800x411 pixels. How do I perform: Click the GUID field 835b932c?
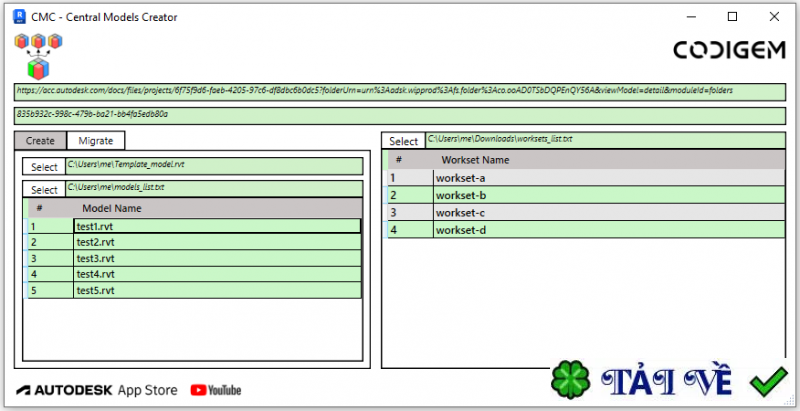(399, 116)
